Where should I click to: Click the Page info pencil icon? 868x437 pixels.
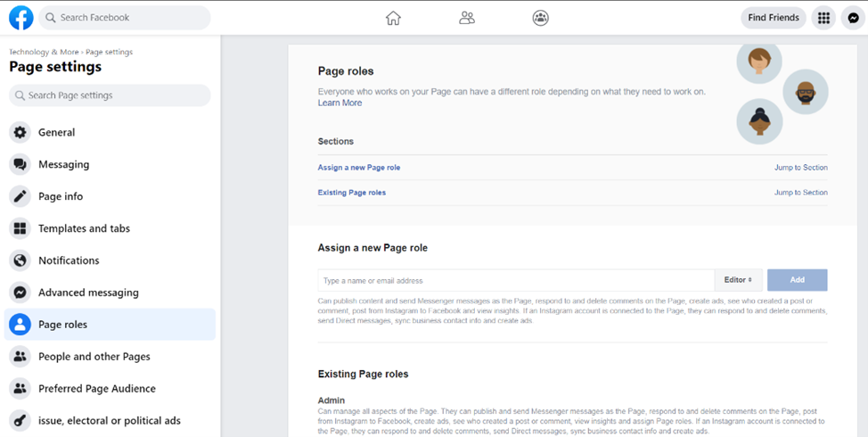[20, 196]
